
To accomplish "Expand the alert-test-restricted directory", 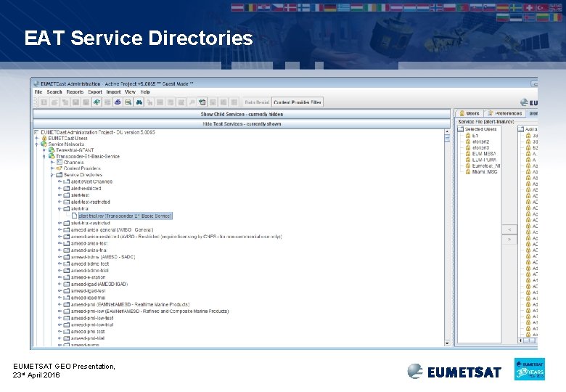I will pyautogui.click(x=60, y=202).
